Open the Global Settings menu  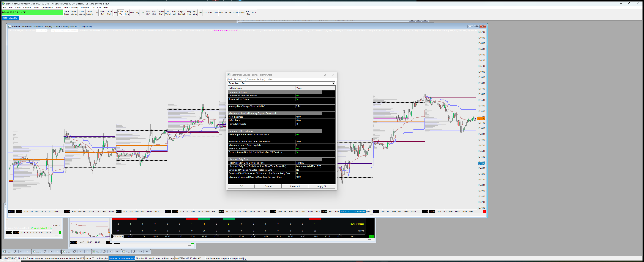pyautogui.click(x=71, y=7)
